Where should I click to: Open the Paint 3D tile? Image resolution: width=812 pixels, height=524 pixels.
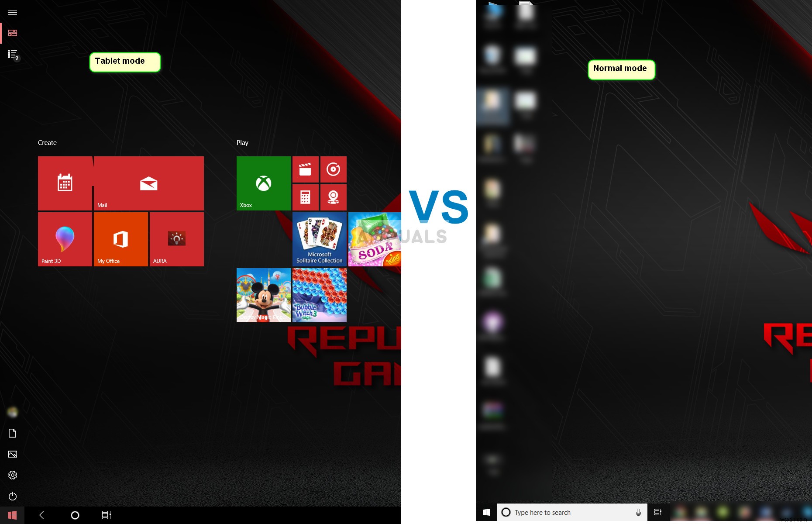(x=65, y=239)
